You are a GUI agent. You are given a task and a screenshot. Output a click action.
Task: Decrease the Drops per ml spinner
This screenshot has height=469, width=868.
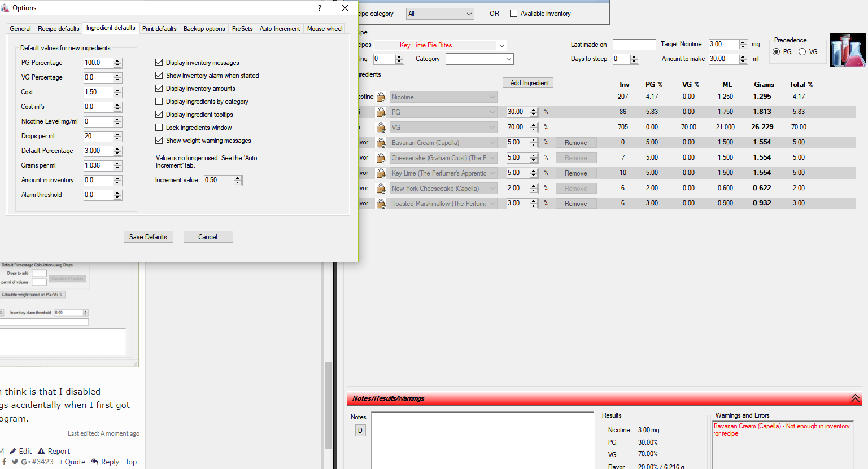pos(117,139)
